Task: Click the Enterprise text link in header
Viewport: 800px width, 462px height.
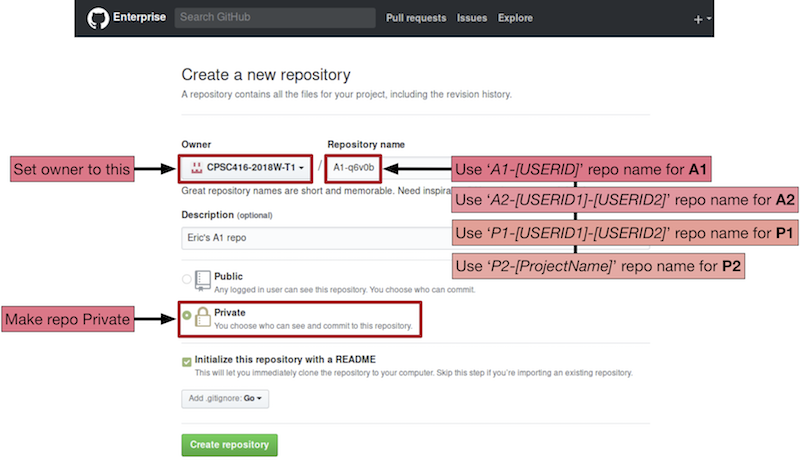Action: 140,18
